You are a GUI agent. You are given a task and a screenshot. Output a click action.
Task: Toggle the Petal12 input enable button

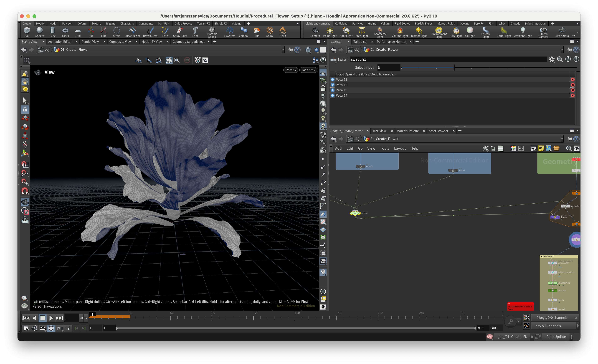[x=333, y=85]
